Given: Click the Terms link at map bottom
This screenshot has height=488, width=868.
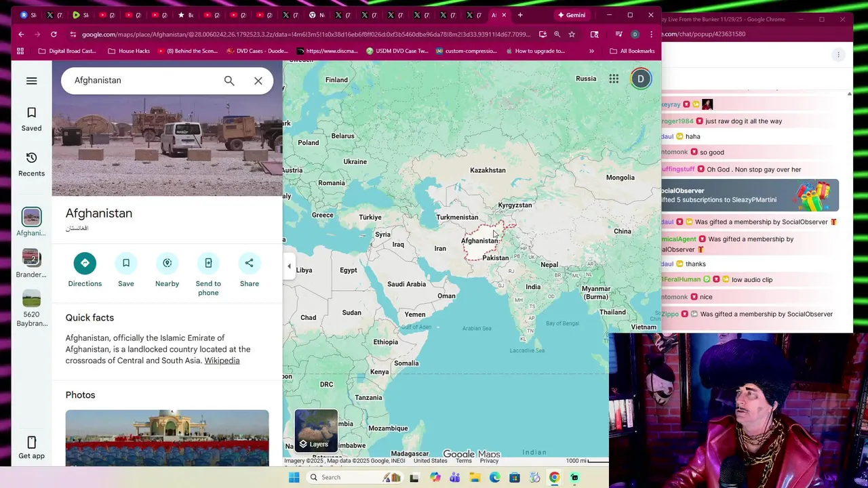Looking at the screenshot, I should coord(464,461).
